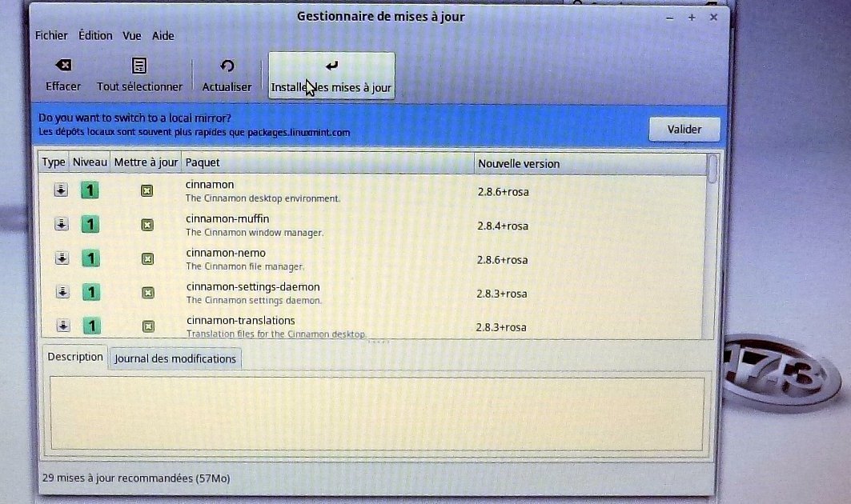The image size is (851, 504).
Task: Click type arrow icon for cinnamon-settings-daemon
Action: click(x=61, y=293)
